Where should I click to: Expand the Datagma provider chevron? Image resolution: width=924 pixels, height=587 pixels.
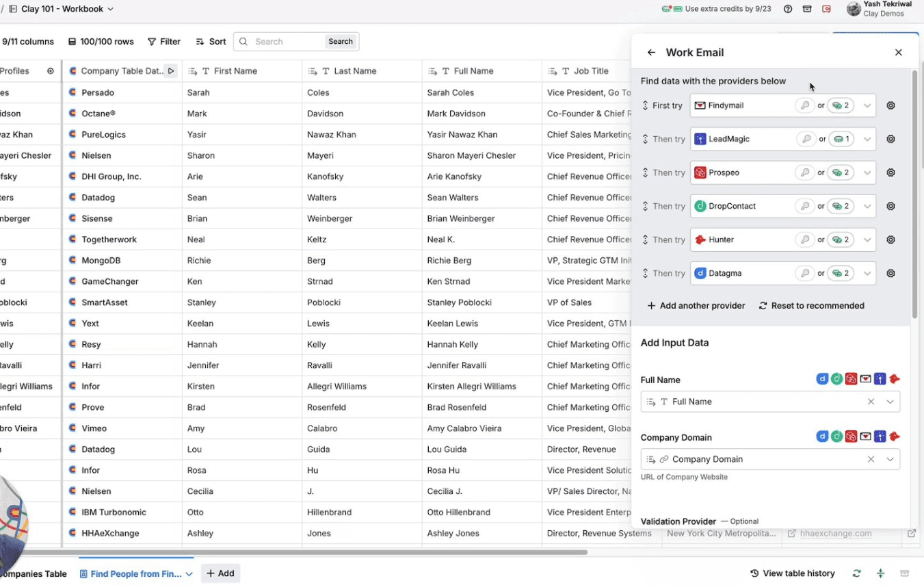click(x=867, y=273)
